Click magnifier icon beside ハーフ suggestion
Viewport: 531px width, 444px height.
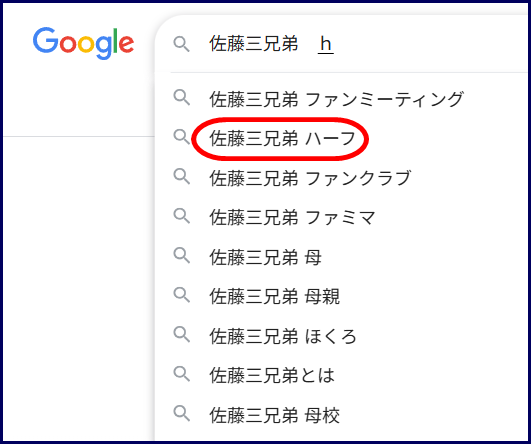(x=182, y=137)
